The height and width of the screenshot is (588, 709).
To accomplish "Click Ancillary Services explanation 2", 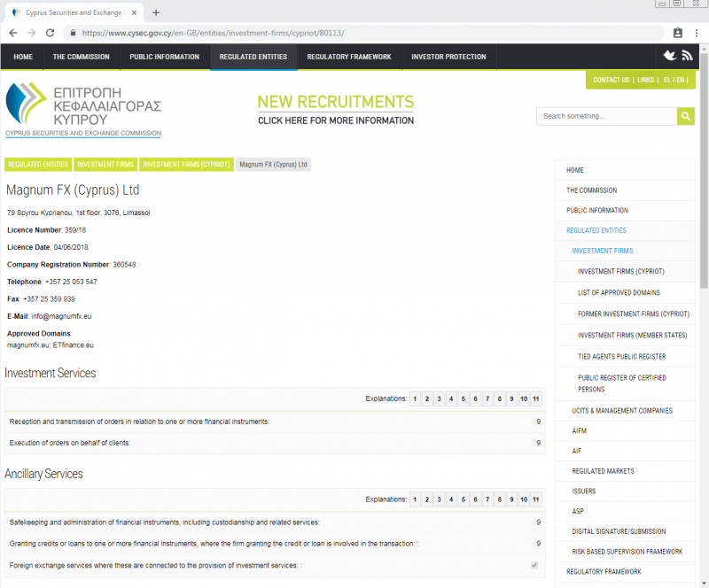I will 427,499.
